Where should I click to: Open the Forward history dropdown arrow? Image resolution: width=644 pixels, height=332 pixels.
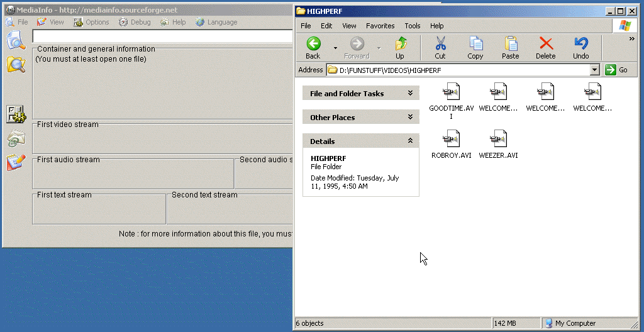[379, 48]
